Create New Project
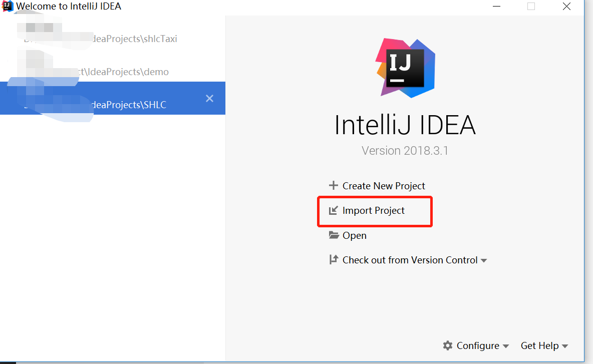593x364 pixels. [384, 186]
